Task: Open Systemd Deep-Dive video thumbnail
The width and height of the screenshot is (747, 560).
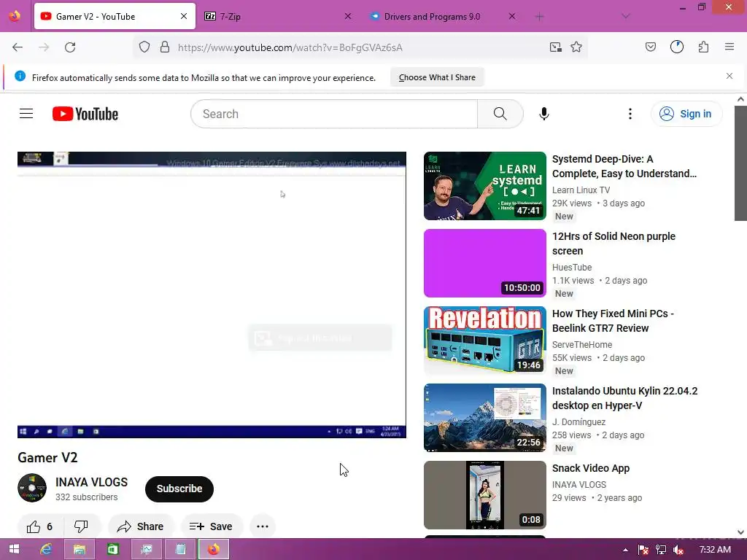Action: coord(485,186)
